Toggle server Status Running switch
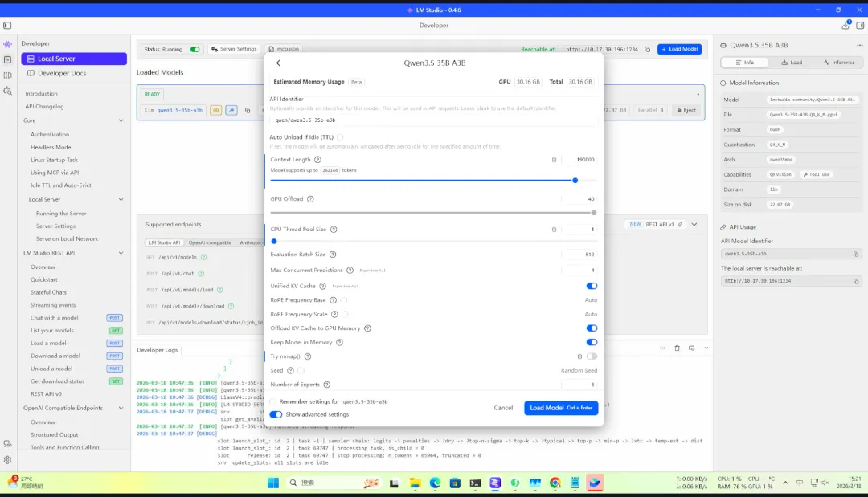The image size is (868, 497). coord(194,49)
